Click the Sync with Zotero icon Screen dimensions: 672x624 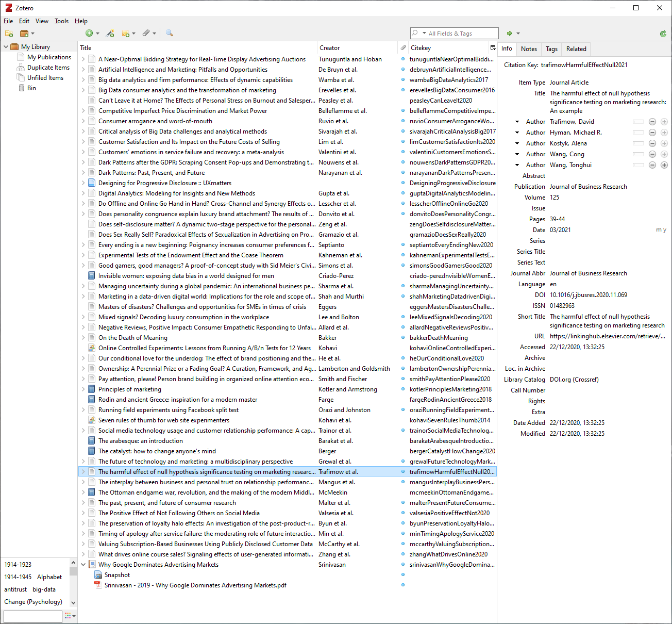coord(663,34)
